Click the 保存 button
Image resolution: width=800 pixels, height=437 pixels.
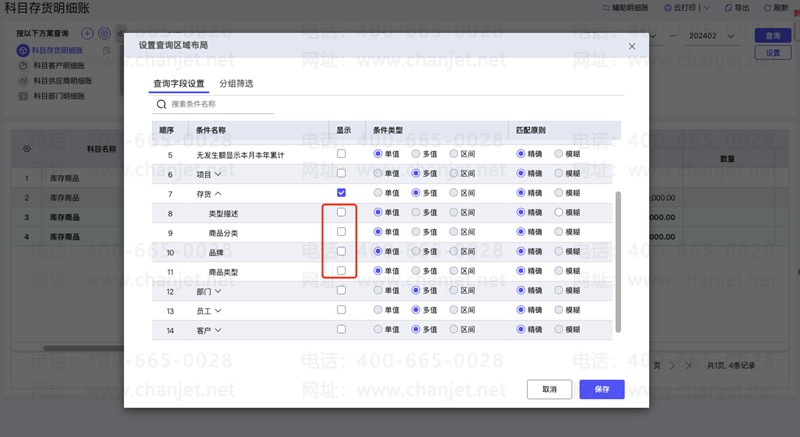pyautogui.click(x=602, y=390)
